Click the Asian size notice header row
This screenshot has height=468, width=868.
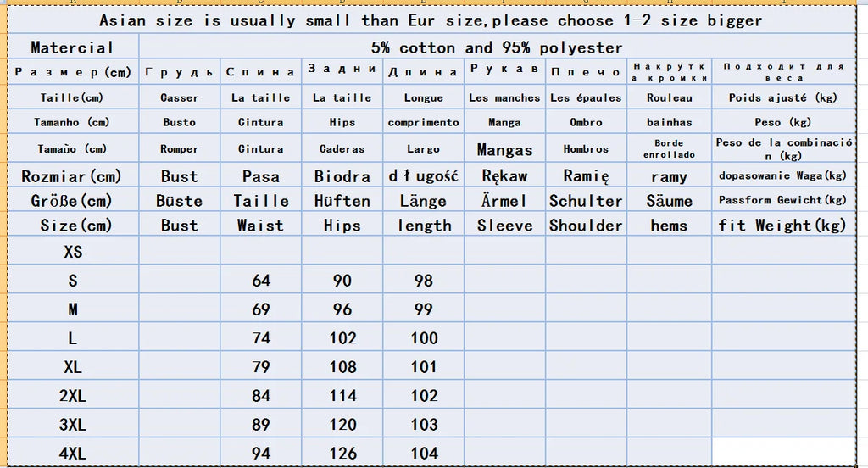click(431, 20)
